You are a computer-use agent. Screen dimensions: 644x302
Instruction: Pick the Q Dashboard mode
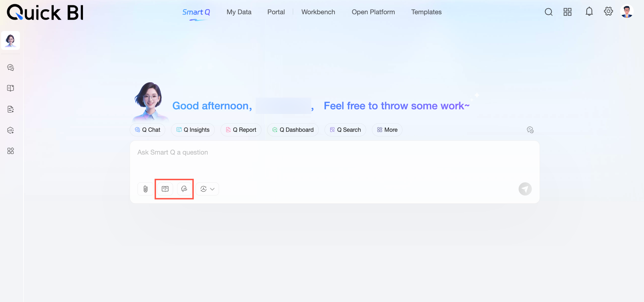(x=293, y=130)
